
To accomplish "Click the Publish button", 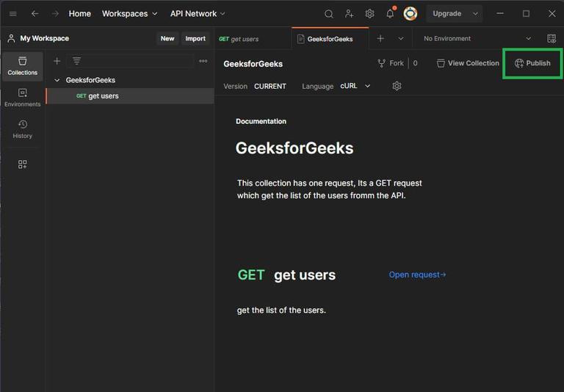I will tap(532, 63).
